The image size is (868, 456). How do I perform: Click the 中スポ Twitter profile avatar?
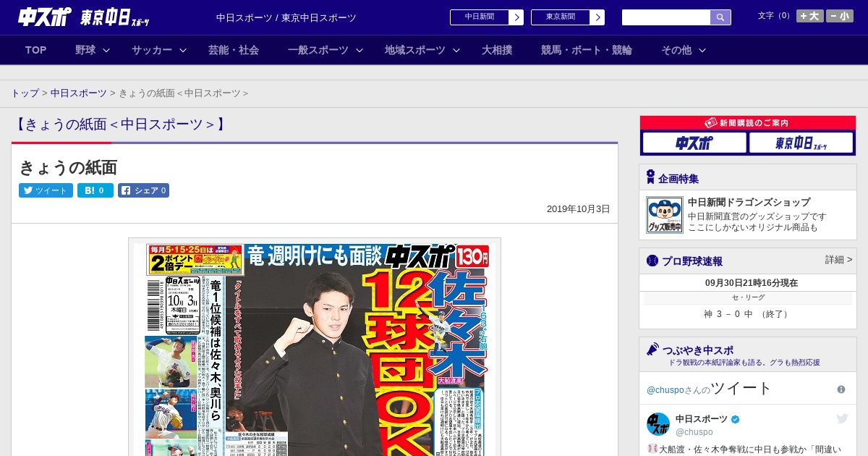pos(658,424)
